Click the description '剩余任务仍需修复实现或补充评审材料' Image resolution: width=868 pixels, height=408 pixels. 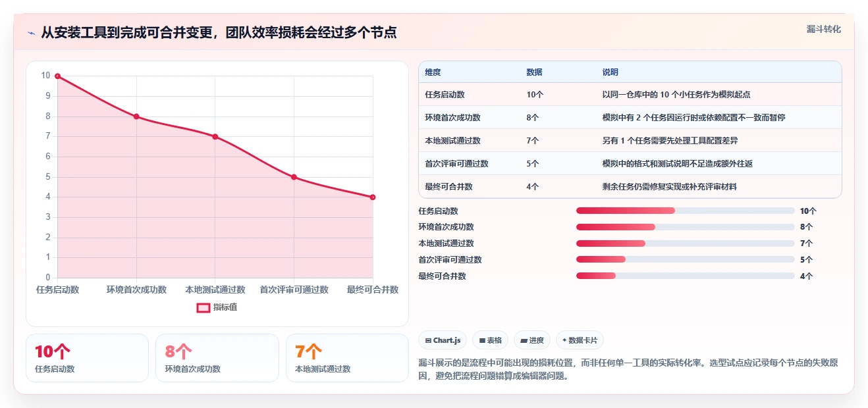[x=670, y=187]
